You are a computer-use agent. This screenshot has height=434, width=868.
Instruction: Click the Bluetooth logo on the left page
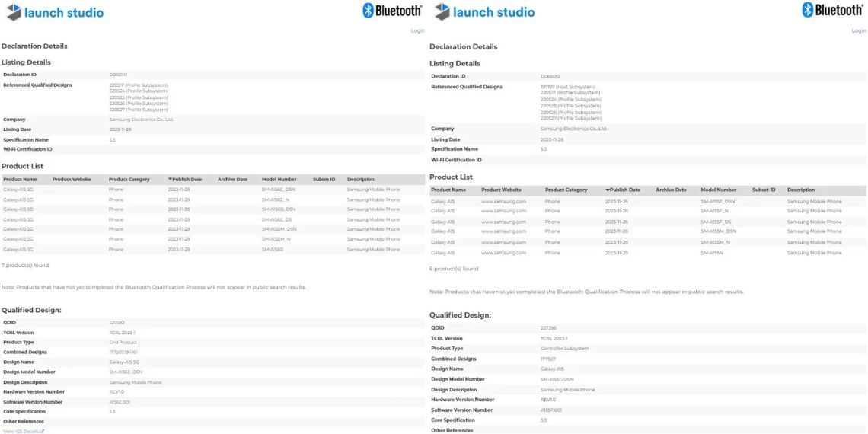(x=392, y=11)
